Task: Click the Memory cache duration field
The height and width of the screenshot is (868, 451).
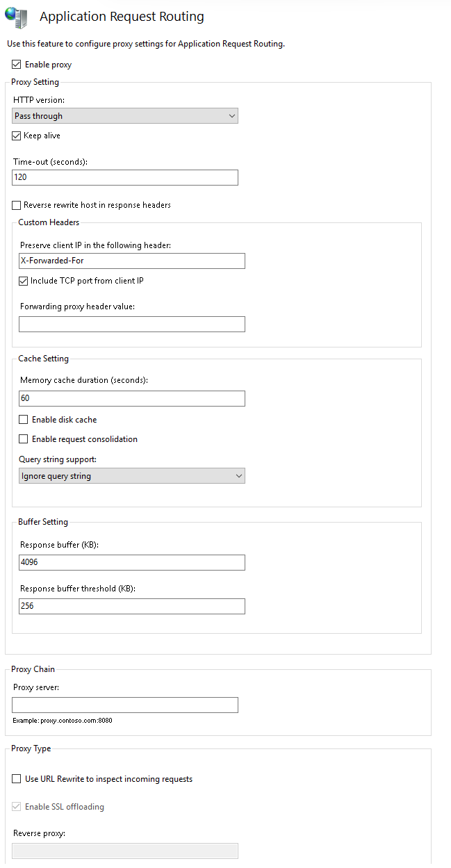Action: tap(132, 398)
